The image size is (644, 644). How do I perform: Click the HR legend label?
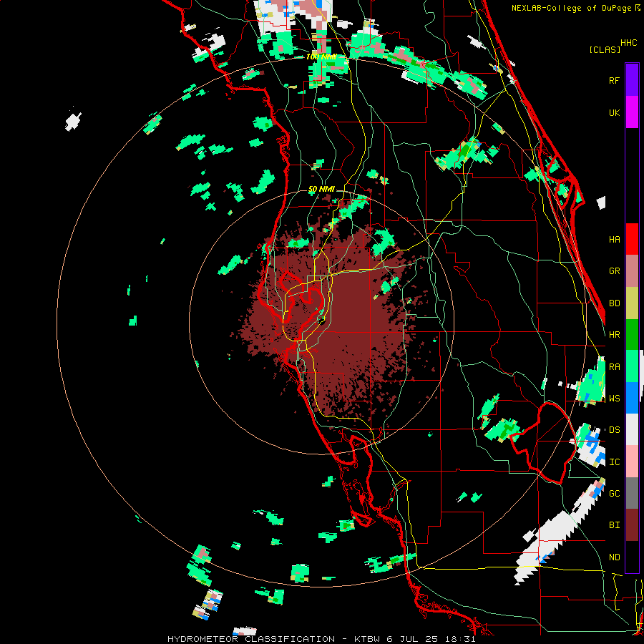click(614, 335)
